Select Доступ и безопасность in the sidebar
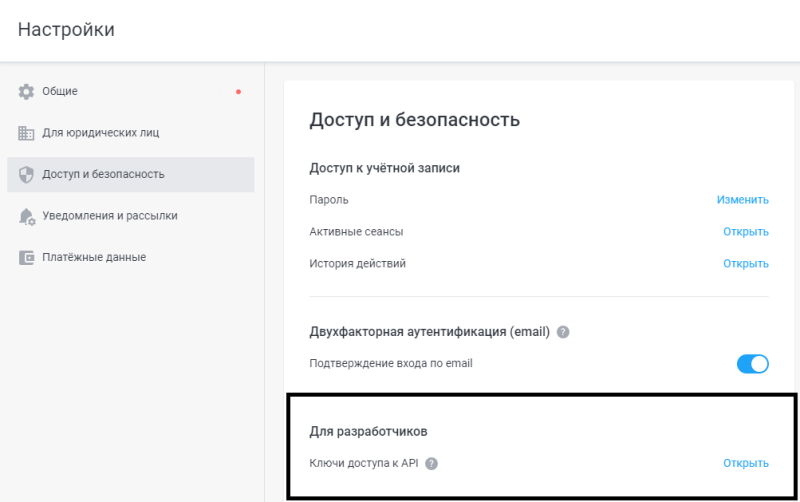800x502 pixels. 103,174
